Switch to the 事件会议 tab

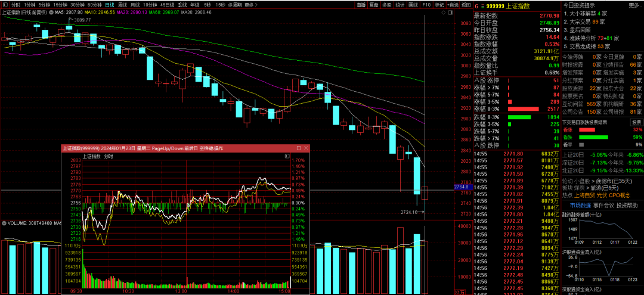[x=603, y=205]
